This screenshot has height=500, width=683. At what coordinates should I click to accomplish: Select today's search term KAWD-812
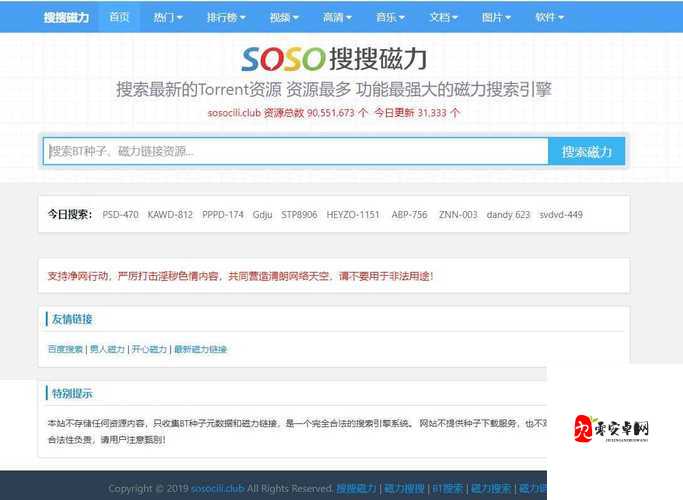click(x=170, y=215)
